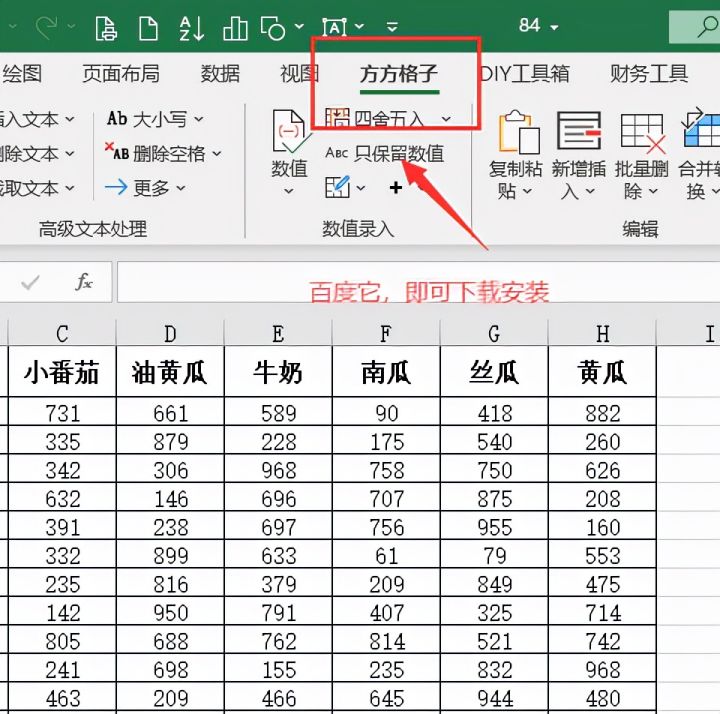Open the dropdown beside the text box icon
This screenshot has height=714, width=720.
point(360,26)
